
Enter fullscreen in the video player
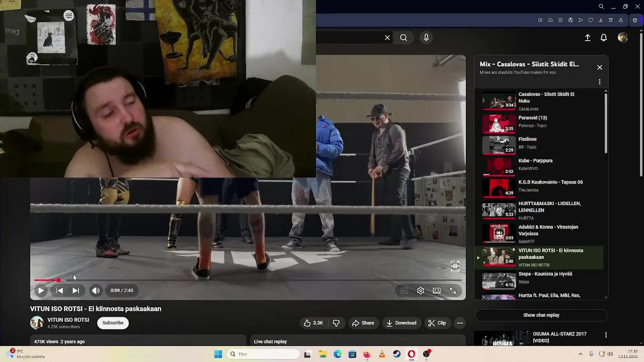[x=453, y=291]
